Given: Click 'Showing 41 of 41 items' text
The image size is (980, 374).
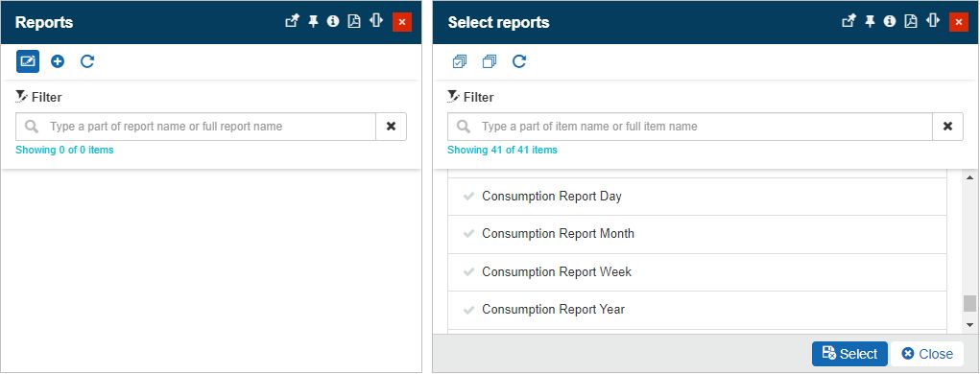Looking at the screenshot, I should tap(503, 150).
